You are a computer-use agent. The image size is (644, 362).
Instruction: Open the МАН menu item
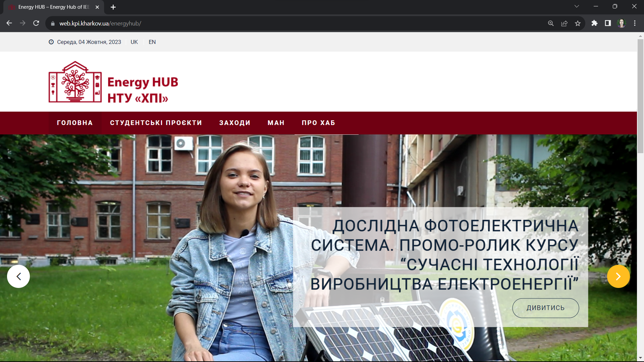click(x=276, y=123)
